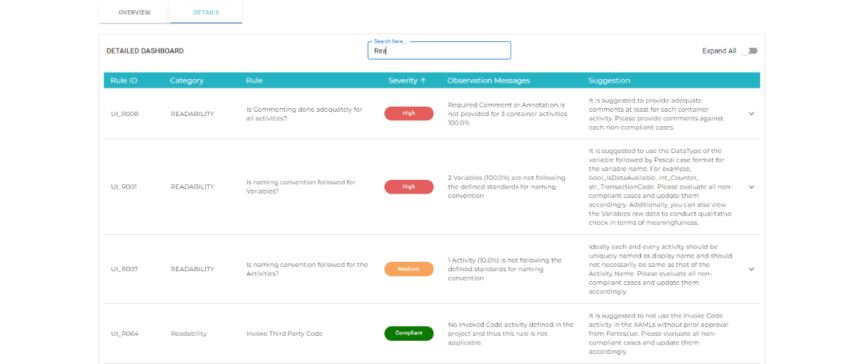Click the Suggestion column header

pos(609,80)
